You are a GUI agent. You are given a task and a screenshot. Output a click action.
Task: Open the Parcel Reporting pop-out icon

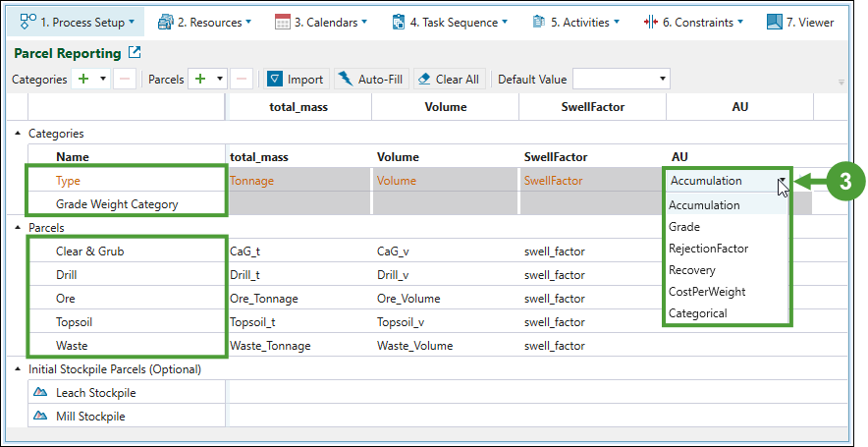coord(135,53)
